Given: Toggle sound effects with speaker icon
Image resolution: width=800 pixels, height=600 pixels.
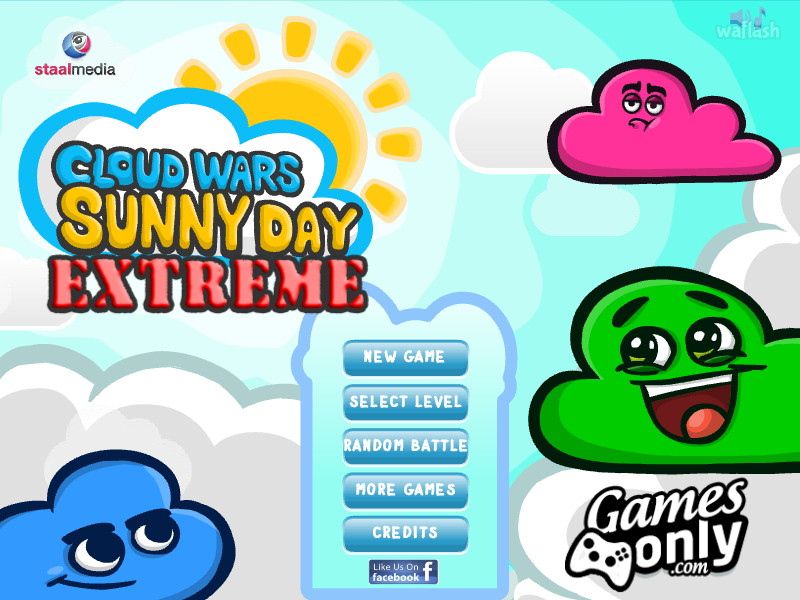Looking at the screenshot, I should tap(740, 18).
